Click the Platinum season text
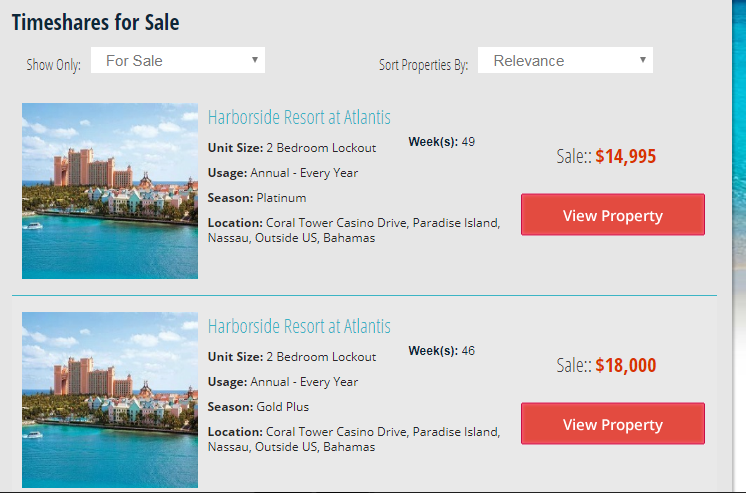 tap(281, 198)
